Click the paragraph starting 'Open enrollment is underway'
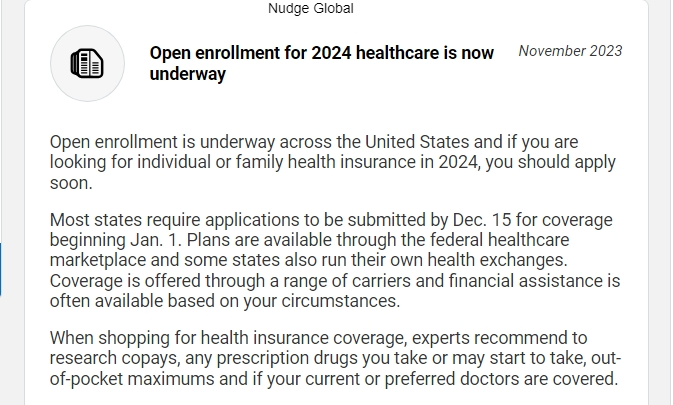This screenshot has height=405, width=673. point(333,162)
